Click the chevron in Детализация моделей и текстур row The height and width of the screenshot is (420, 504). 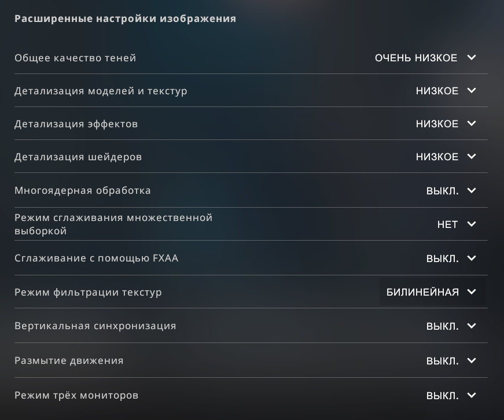[x=472, y=91]
